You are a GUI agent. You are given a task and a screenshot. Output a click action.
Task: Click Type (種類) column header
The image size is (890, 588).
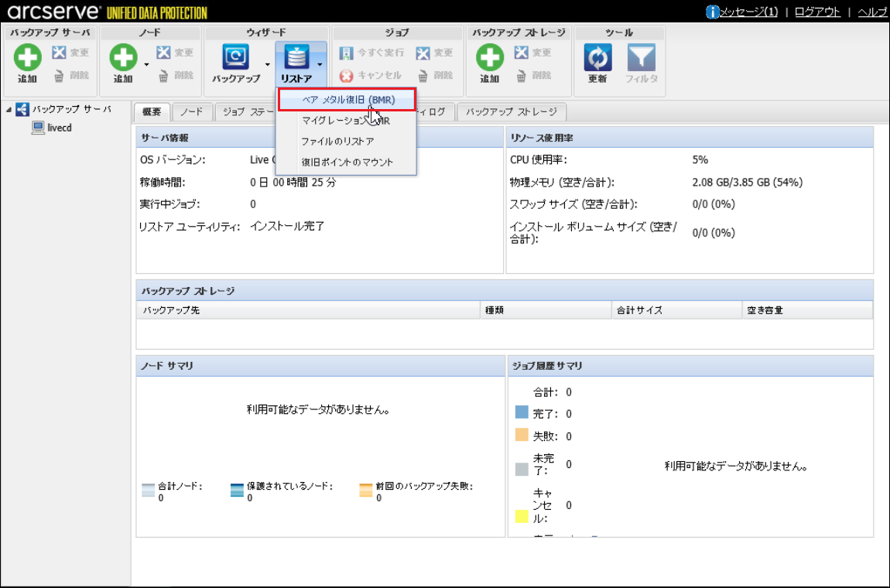tap(546, 310)
